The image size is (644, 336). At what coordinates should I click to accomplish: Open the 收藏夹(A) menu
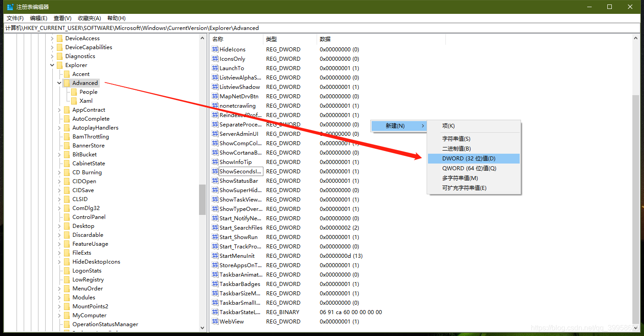89,18
